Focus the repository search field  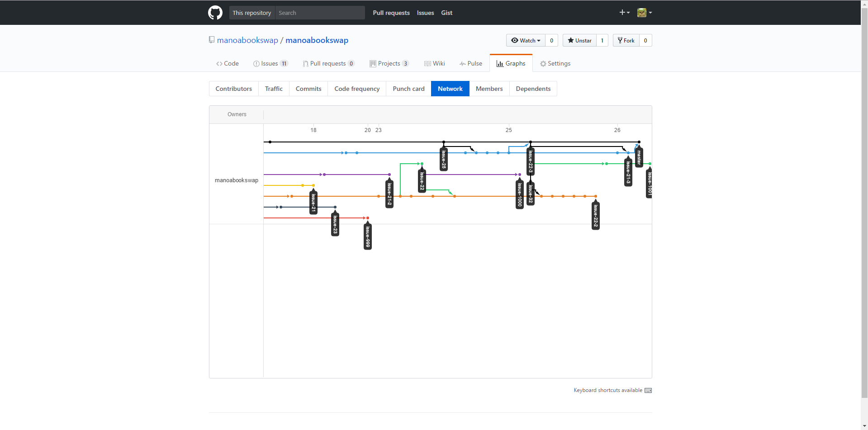coord(320,13)
